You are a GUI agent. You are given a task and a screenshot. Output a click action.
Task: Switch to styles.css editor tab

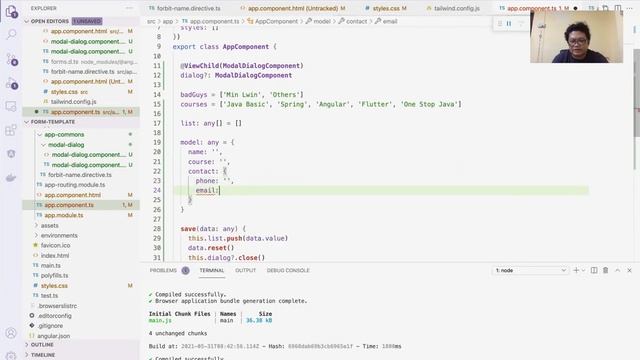385,8
